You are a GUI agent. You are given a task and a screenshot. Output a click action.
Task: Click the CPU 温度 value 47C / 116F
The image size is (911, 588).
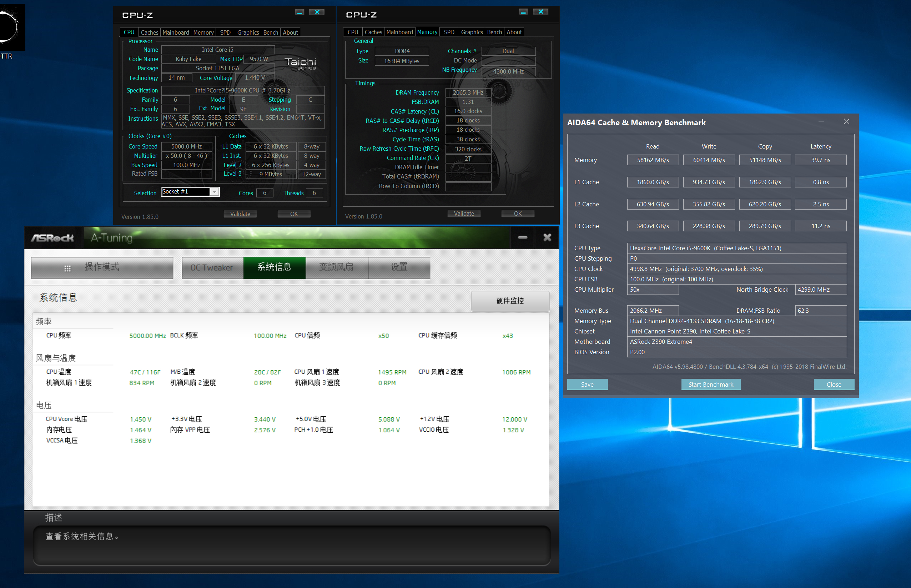tap(145, 372)
